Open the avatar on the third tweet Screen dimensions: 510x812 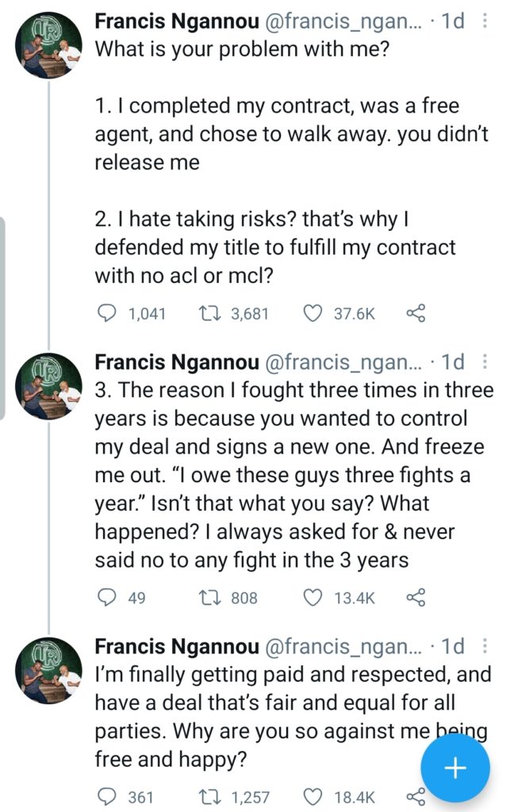49,671
